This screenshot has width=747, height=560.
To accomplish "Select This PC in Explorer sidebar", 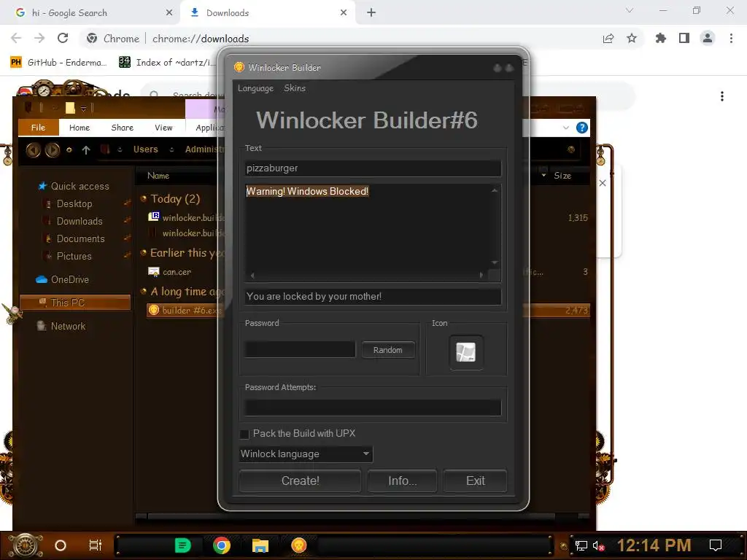I will (x=75, y=303).
